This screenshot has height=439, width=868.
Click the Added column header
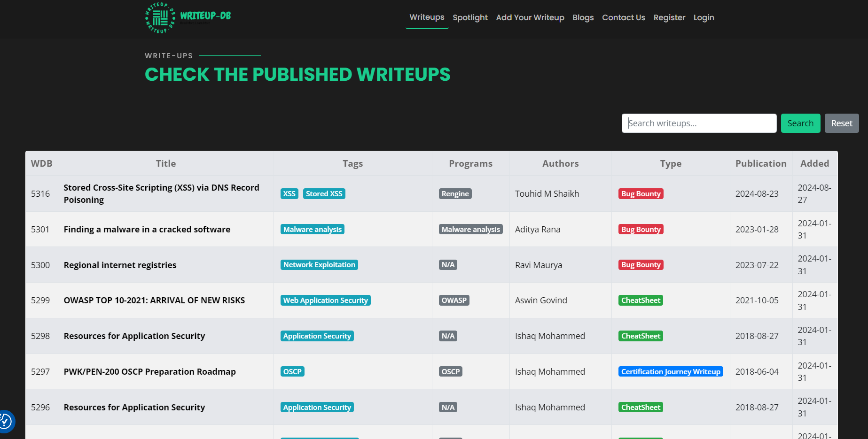tap(814, 163)
